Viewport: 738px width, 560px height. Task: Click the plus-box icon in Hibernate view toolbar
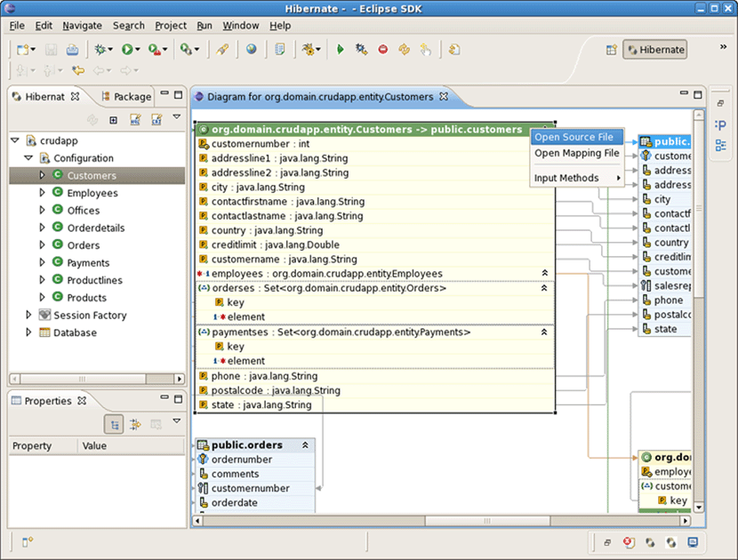click(113, 120)
